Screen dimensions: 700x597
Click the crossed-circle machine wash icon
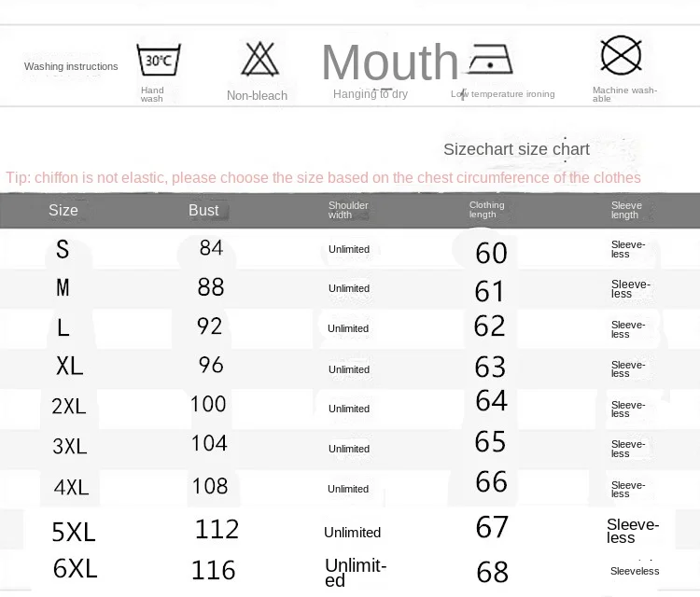[x=621, y=55]
